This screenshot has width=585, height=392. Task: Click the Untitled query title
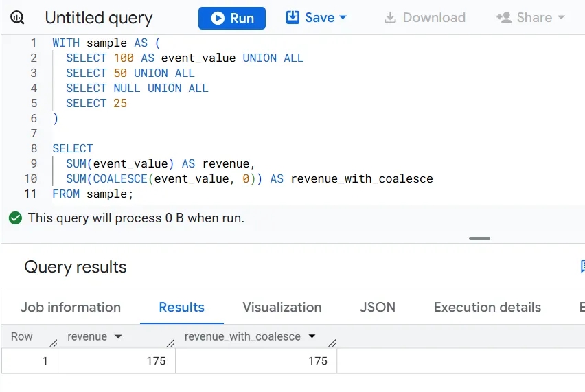click(99, 18)
